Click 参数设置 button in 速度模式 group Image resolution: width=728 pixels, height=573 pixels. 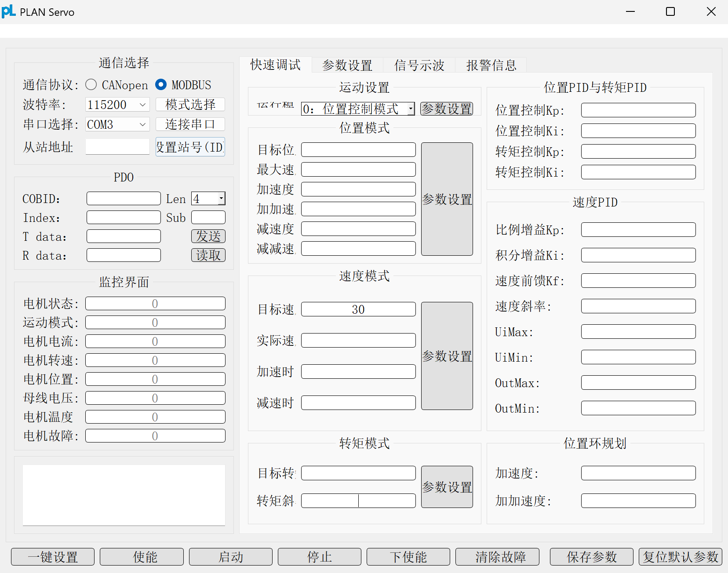447,356
